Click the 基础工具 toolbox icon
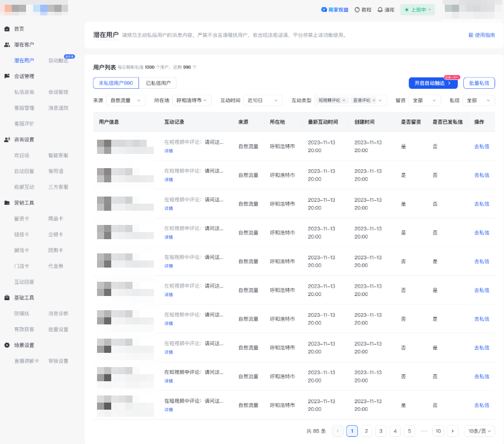Viewport: 504px width, 444px height. 7,298
